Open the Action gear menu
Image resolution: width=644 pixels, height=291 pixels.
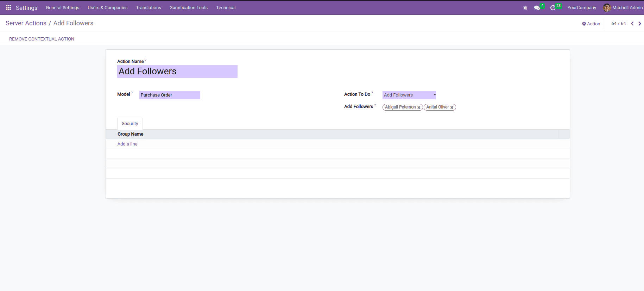pos(591,24)
